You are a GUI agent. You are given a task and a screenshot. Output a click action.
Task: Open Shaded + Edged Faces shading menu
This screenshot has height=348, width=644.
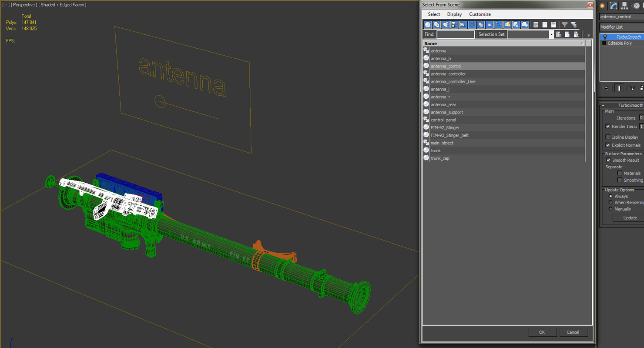point(62,5)
